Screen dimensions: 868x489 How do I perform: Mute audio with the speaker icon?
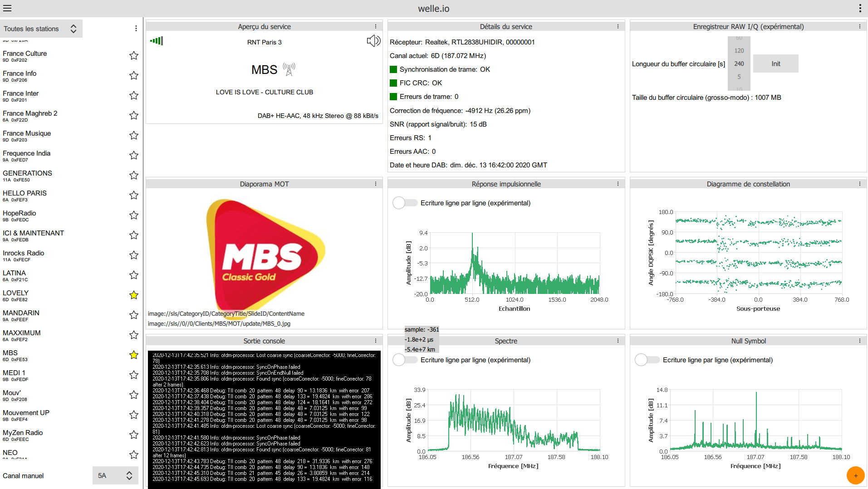point(373,41)
